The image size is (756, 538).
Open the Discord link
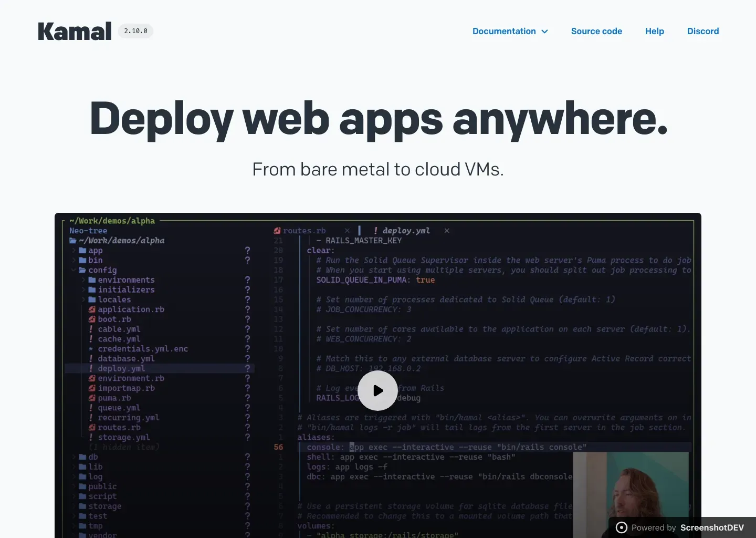[703, 31]
